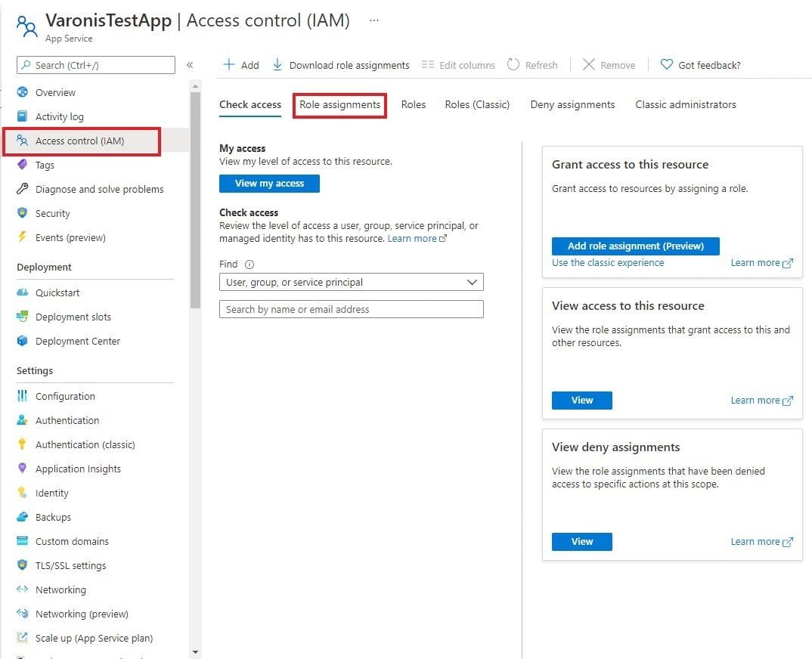Go to the Deny assignments tab
Screen dimensions: 812x659
[x=572, y=104]
